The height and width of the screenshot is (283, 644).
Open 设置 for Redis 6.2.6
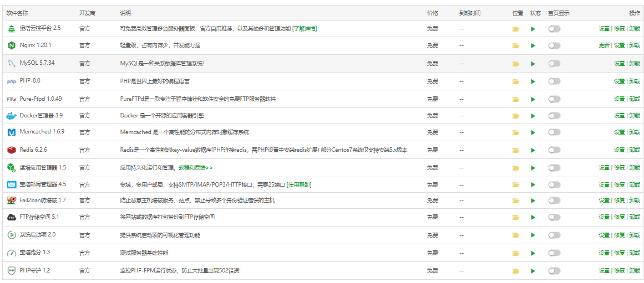[x=620, y=150]
